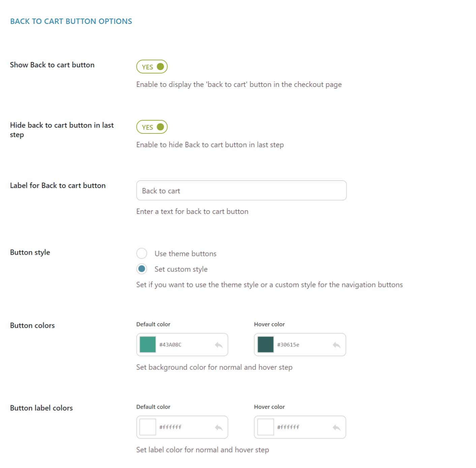Reset the button default color #43A08C
Image resolution: width=476 pixels, height=468 pixels.
(x=219, y=345)
